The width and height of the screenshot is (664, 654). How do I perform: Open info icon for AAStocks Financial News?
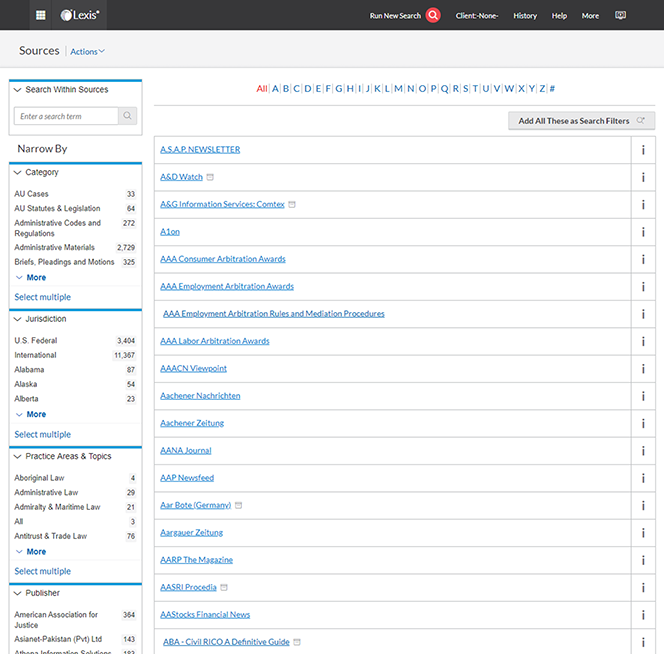(x=643, y=615)
